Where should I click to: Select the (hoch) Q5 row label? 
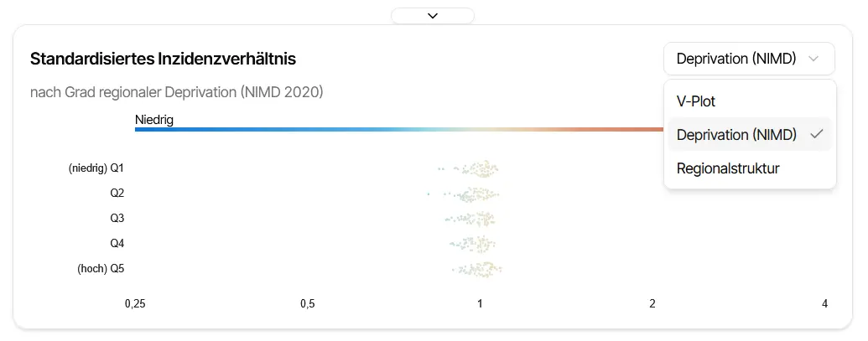[x=101, y=269]
